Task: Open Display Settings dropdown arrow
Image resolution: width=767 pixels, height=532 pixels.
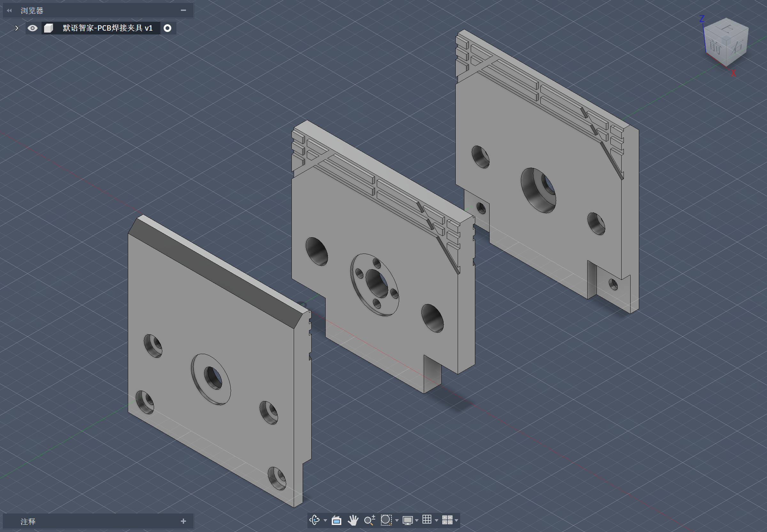Action: click(417, 520)
